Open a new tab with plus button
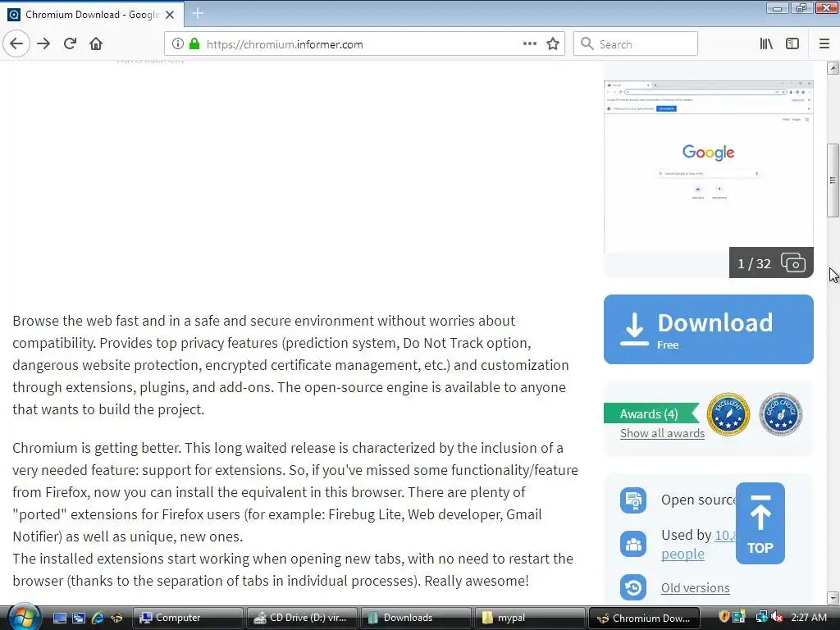The width and height of the screenshot is (840, 630). (198, 13)
